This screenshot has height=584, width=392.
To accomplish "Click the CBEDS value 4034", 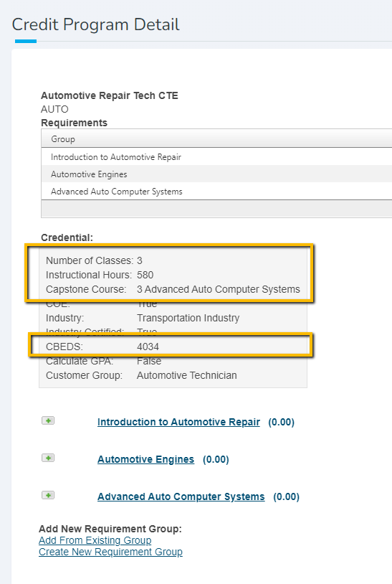I will [x=148, y=347].
